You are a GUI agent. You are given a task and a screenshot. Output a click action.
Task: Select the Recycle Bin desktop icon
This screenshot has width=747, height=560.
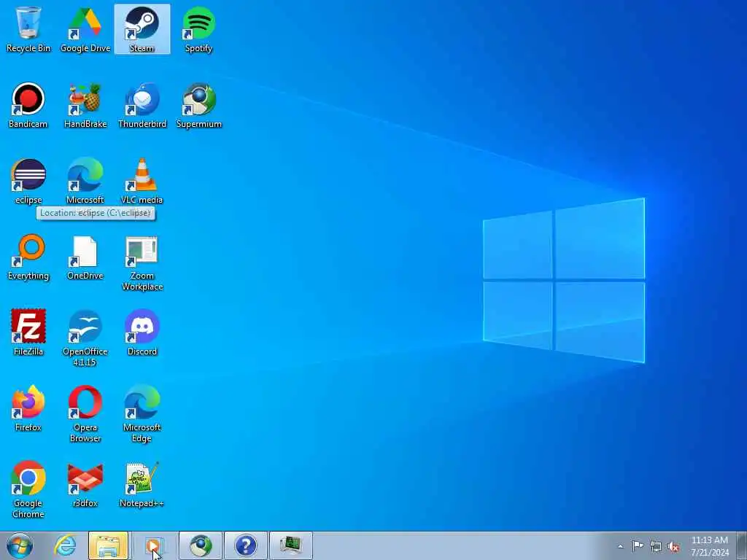28,29
